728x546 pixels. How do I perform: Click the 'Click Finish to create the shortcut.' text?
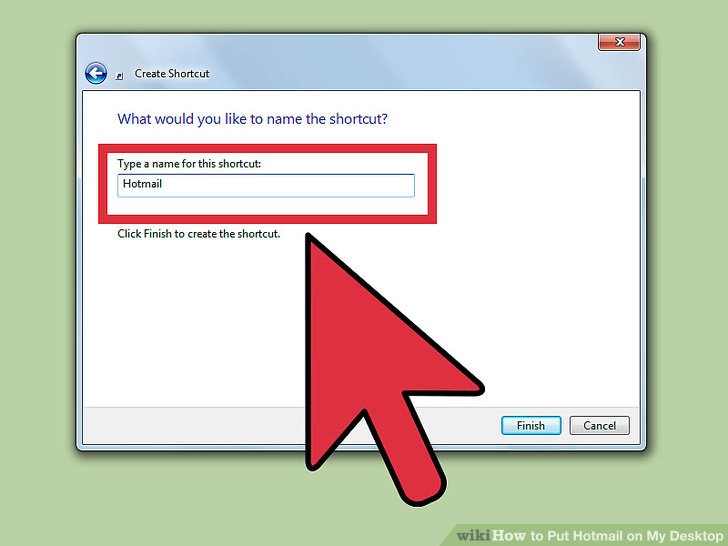click(199, 234)
